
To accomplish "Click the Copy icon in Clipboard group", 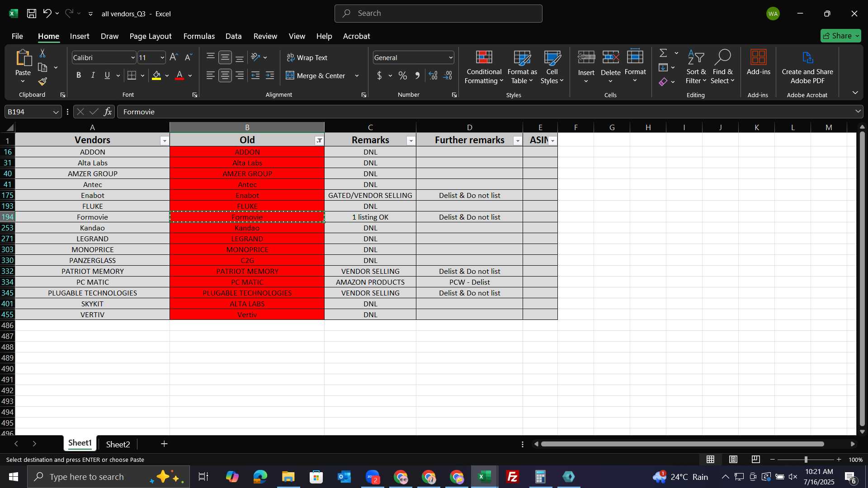I will (42, 68).
